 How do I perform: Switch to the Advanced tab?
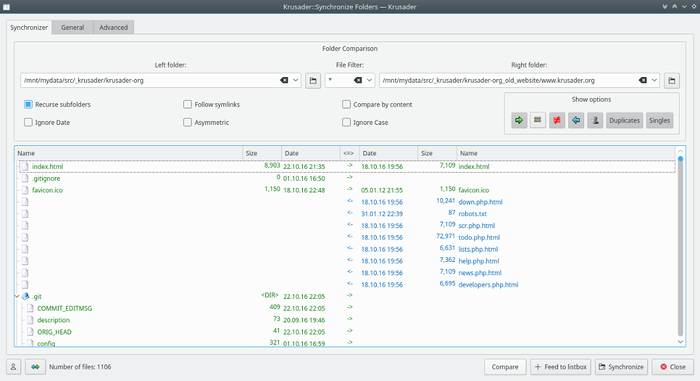point(113,27)
